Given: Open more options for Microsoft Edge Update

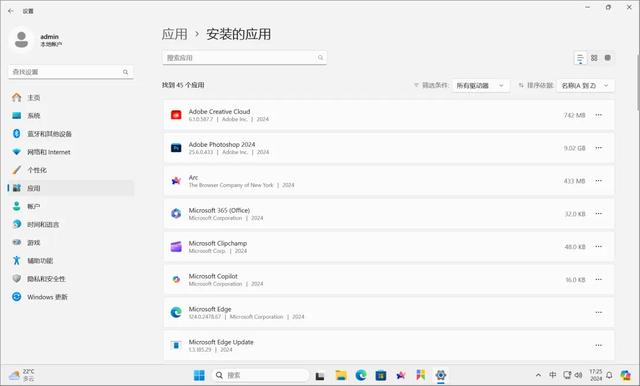Looking at the screenshot, I should click(598, 345).
